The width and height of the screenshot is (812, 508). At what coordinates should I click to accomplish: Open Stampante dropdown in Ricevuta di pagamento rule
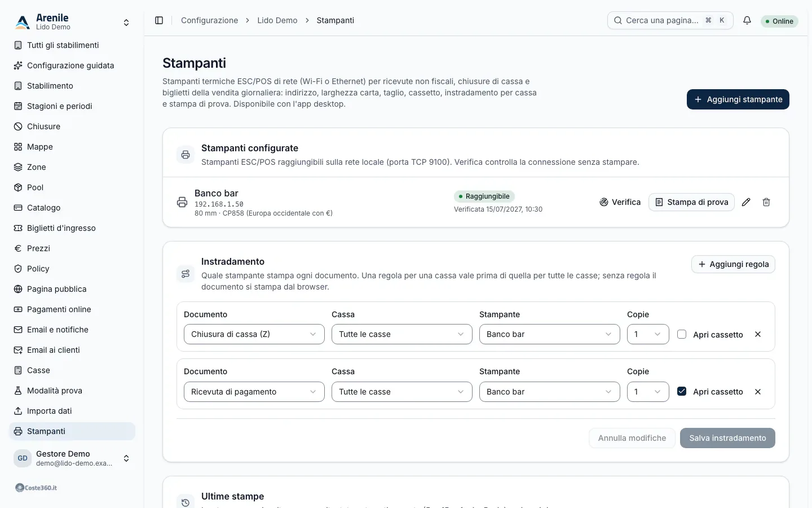click(x=550, y=392)
